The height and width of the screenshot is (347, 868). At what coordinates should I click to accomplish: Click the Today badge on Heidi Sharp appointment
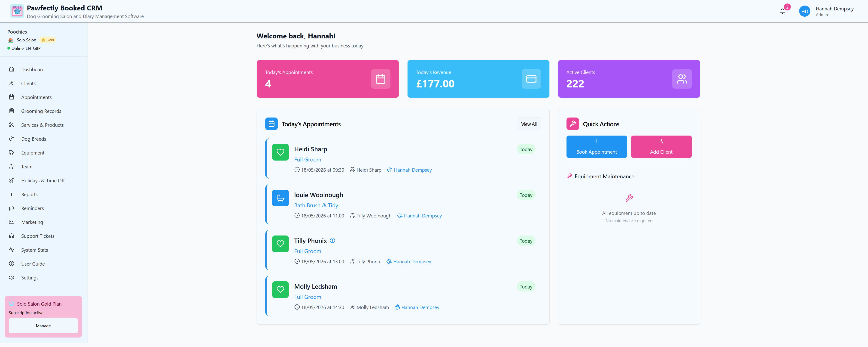pyautogui.click(x=526, y=149)
